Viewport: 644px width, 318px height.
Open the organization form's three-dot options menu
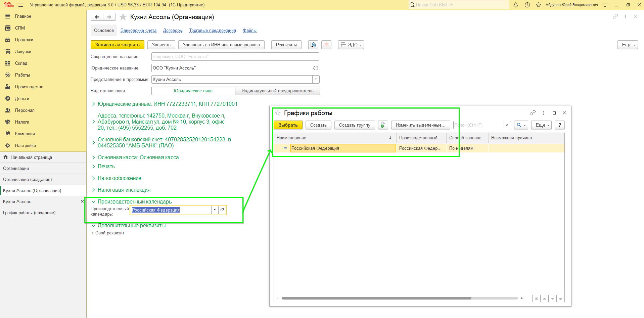[x=625, y=17]
